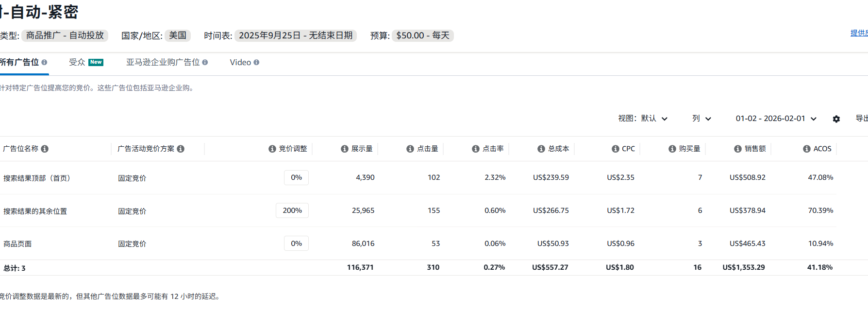Screen dimensions: 868x331
Task: Open table settings gear icon
Action: point(836,119)
